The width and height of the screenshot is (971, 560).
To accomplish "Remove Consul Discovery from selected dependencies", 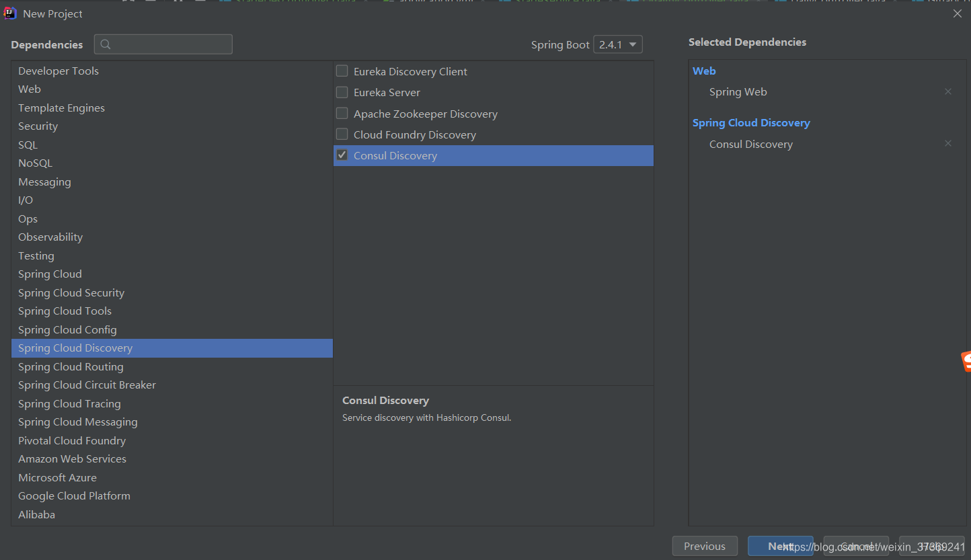I will [948, 143].
